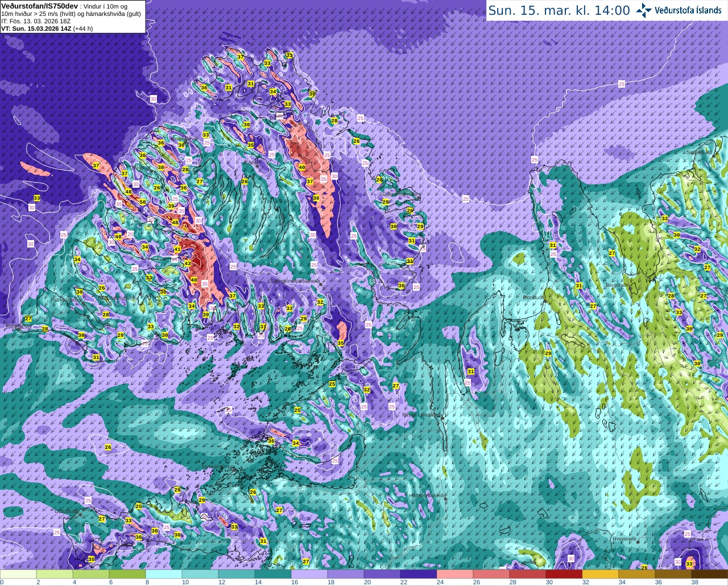Click the Veðurstofa Íslands title text

click(688, 10)
